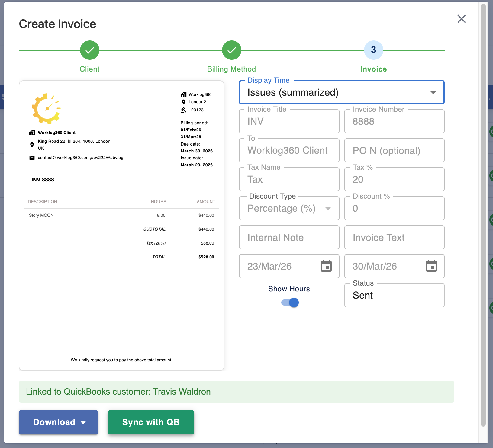The width and height of the screenshot is (493, 448).
Task: Click 'Linked to QuickBooks customer: Travis Waldron' notice
Action: pos(237,392)
